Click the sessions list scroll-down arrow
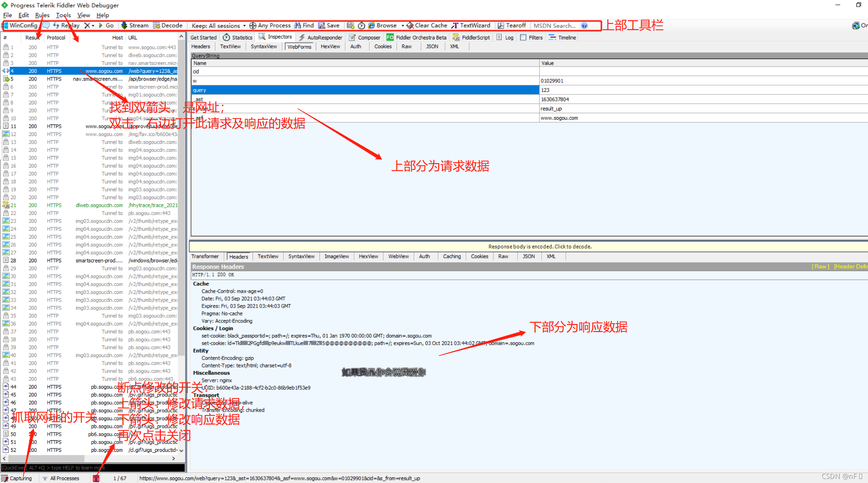Screen dimensions: 868x483 click(x=181, y=450)
